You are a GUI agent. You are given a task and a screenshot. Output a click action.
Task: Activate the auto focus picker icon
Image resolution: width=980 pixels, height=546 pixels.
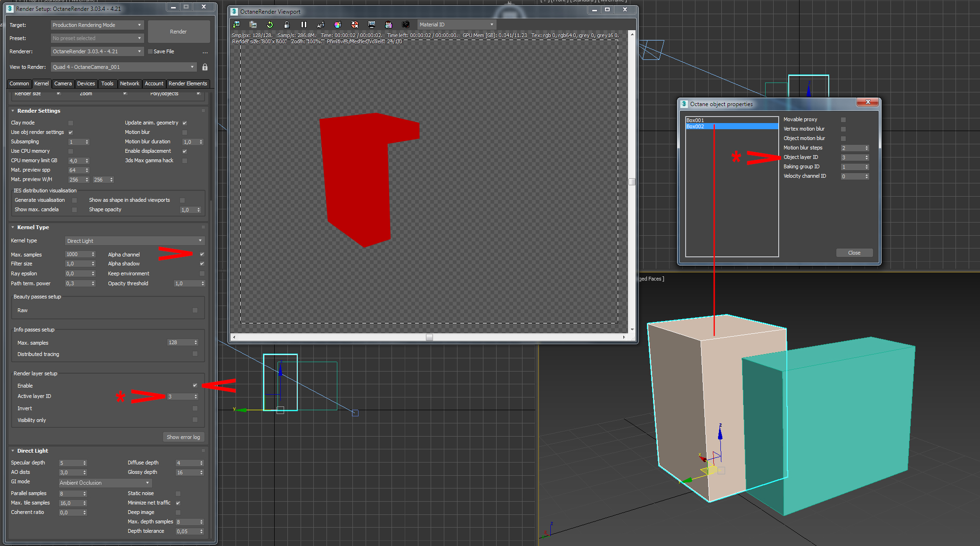(320, 25)
